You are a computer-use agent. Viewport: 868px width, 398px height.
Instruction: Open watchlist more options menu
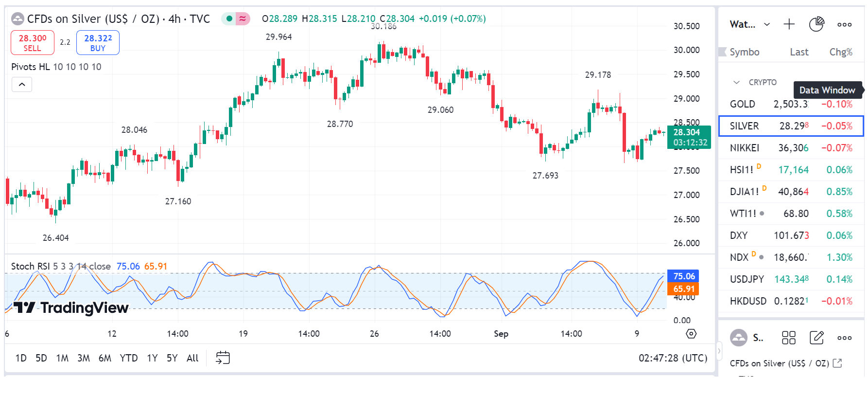click(x=844, y=24)
